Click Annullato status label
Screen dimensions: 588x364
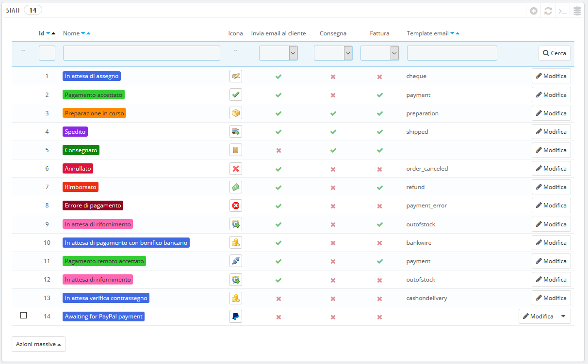click(78, 169)
